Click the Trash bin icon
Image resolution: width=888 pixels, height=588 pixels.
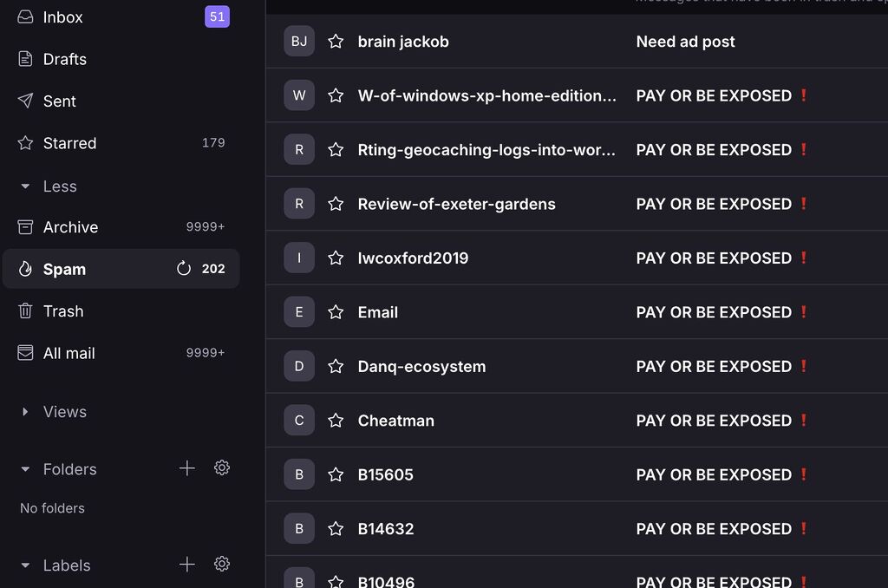25,310
